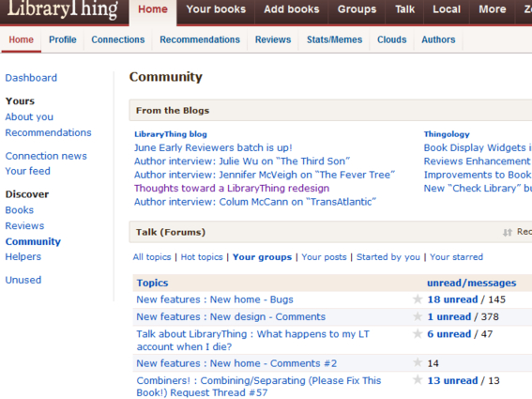Go to the Add books tab
The image size is (532, 399).
click(x=292, y=9)
